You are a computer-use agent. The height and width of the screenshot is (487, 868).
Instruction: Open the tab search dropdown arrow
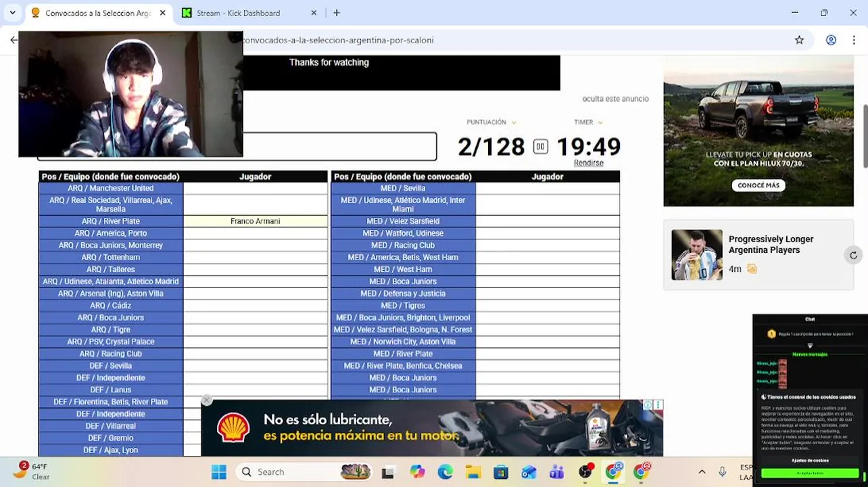click(12, 13)
